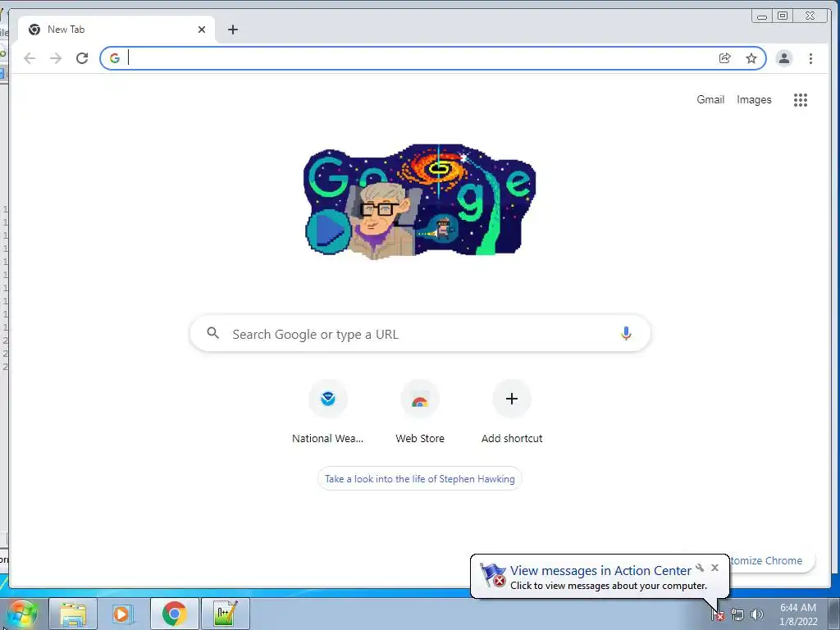Image resolution: width=840 pixels, height=630 pixels.
Task: Open a new tab with the plus button
Action: coord(232,30)
